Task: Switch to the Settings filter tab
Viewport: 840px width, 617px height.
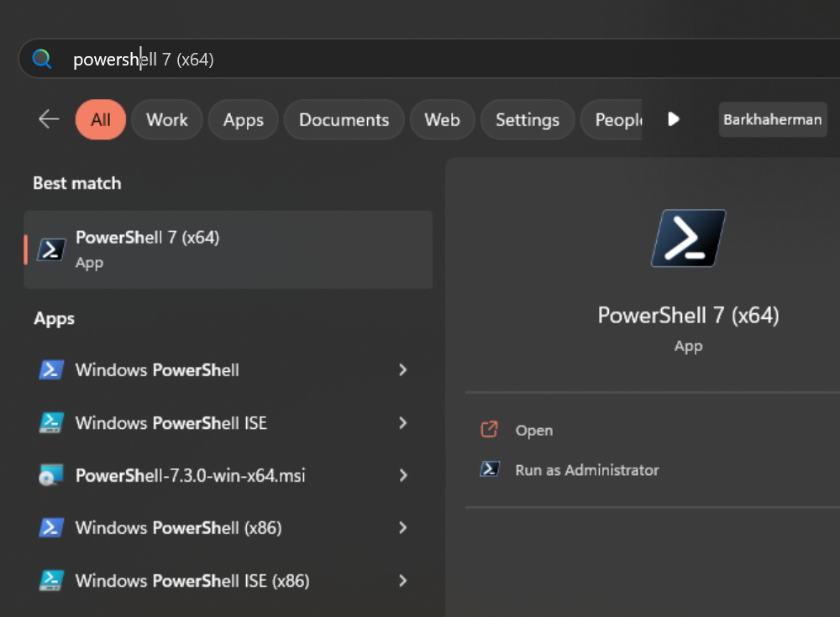Action: [528, 119]
